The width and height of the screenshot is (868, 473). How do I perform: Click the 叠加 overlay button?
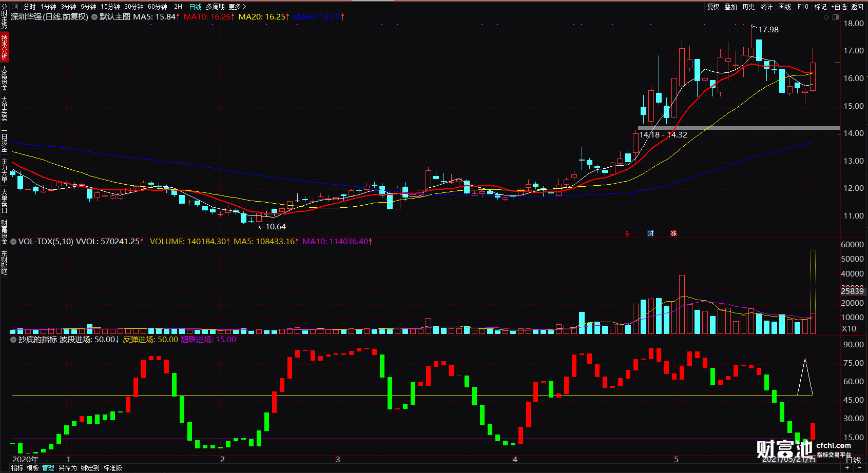[731, 7]
